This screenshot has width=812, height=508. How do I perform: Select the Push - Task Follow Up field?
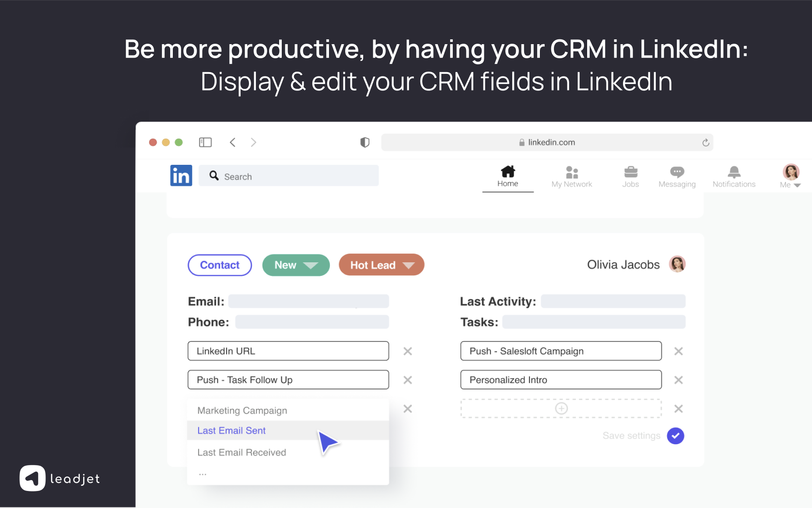tap(288, 380)
